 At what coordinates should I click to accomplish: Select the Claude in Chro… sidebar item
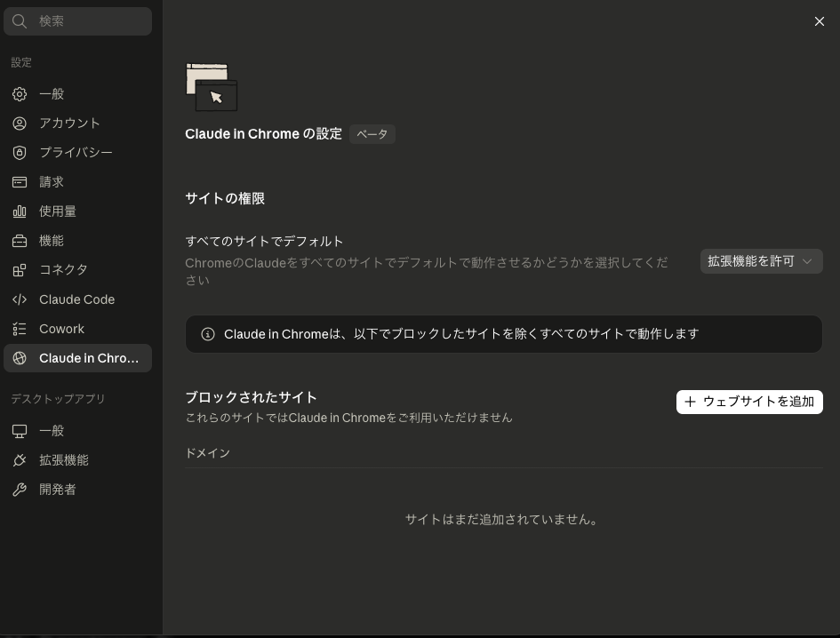pos(77,358)
